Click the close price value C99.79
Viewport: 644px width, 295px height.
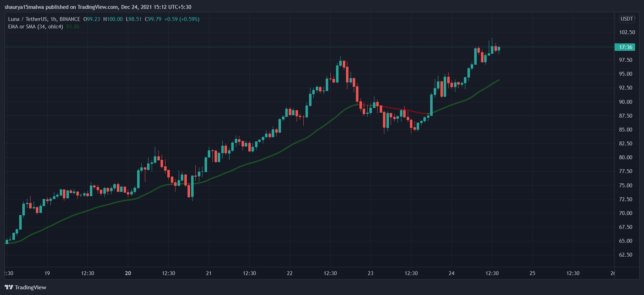pyautogui.click(x=153, y=19)
